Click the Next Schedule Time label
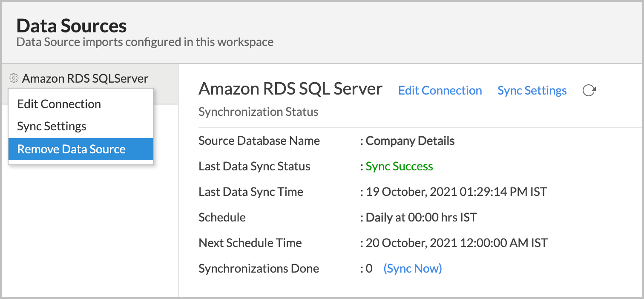The width and height of the screenshot is (644, 299). 250,243
